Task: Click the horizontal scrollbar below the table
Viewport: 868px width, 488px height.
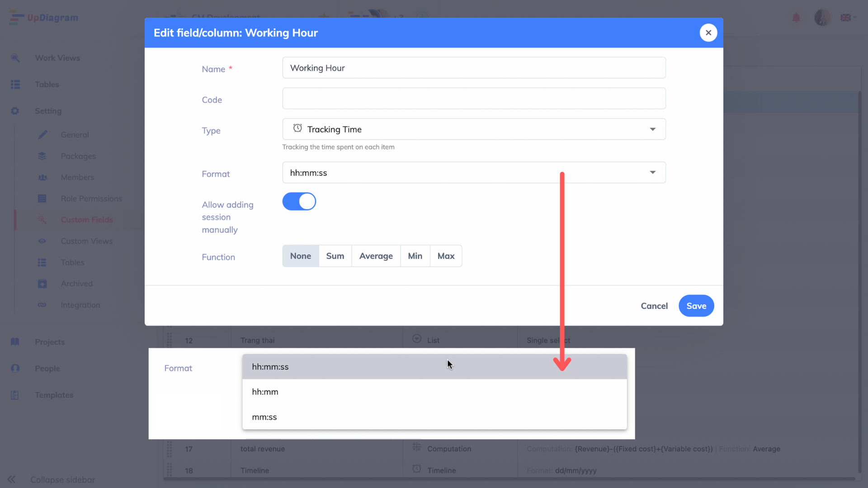Action: (509, 479)
